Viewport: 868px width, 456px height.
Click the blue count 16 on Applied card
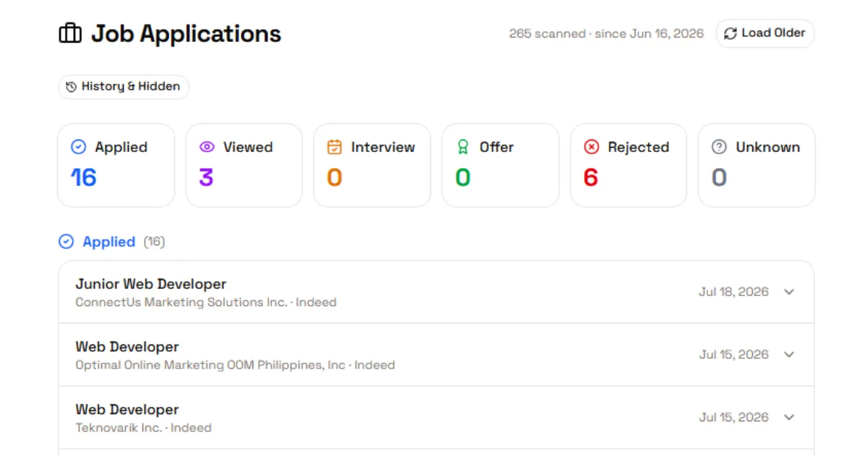[84, 177]
